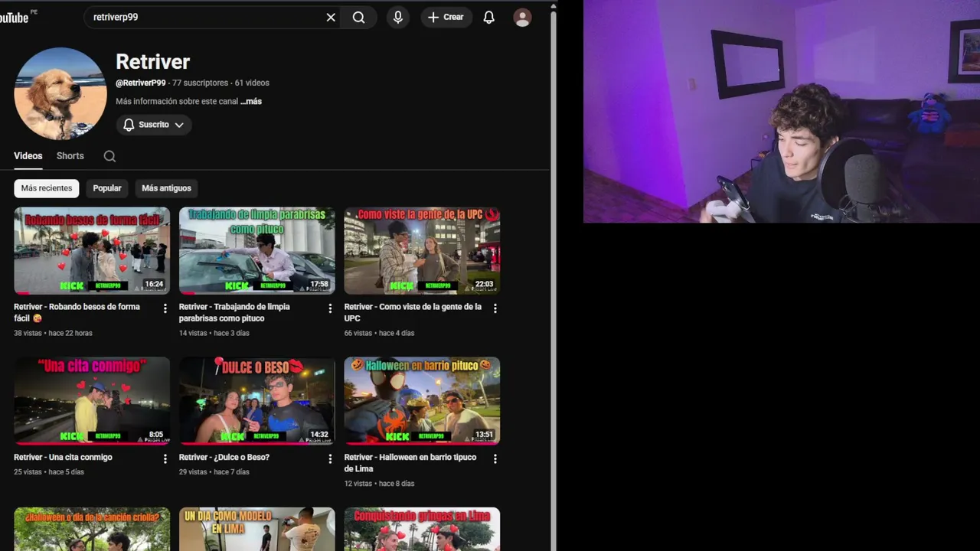The image size is (980, 551).
Task: Open the Trabajando de limpia parabrisas thumbnail
Action: coord(257,251)
